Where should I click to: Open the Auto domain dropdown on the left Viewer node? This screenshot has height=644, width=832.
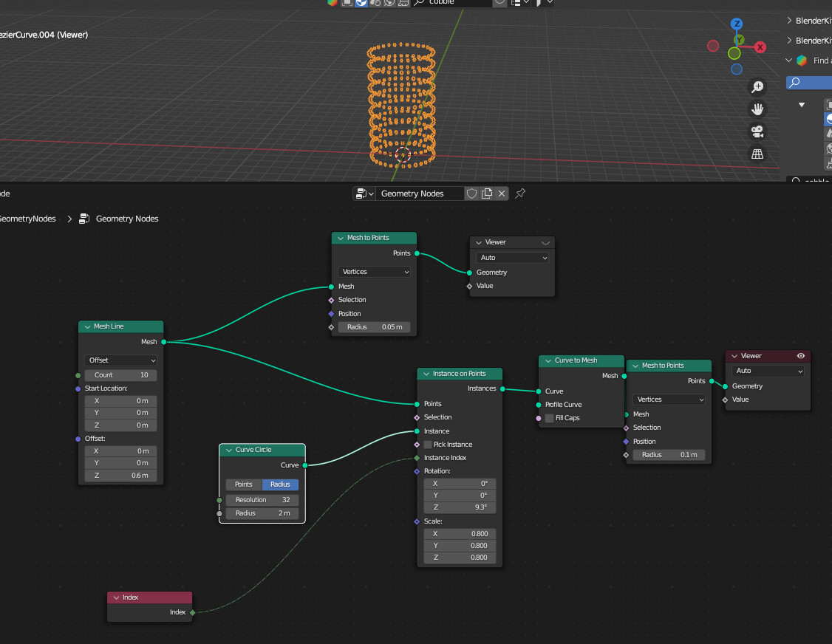[x=511, y=256]
